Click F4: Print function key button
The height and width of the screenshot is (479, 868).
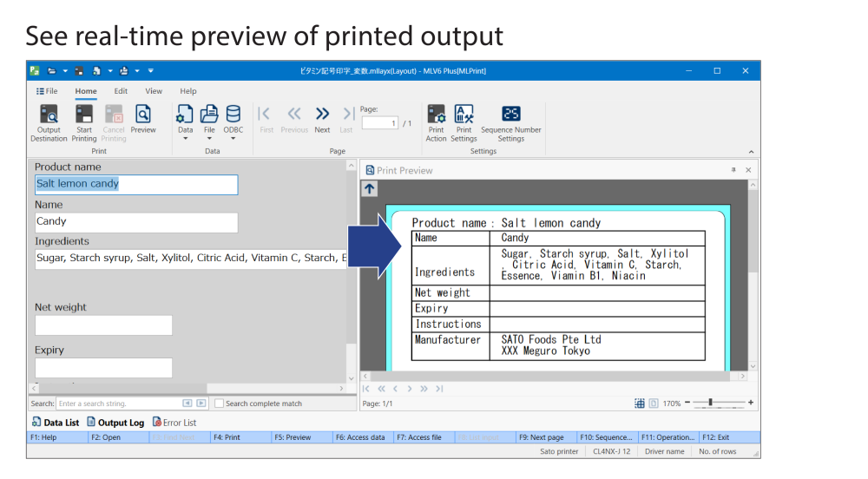(240, 437)
